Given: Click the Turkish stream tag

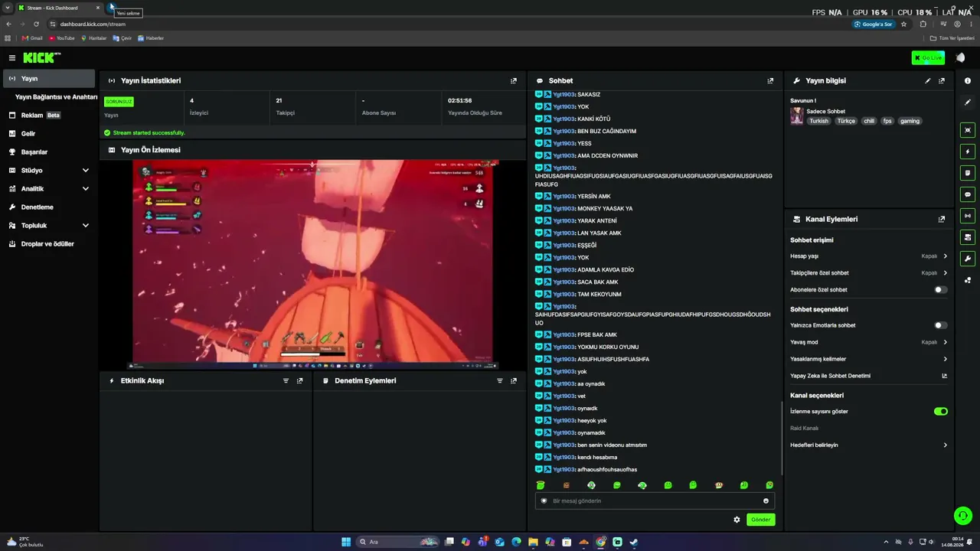Looking at the screenshot, I should [x=819, y=121].
